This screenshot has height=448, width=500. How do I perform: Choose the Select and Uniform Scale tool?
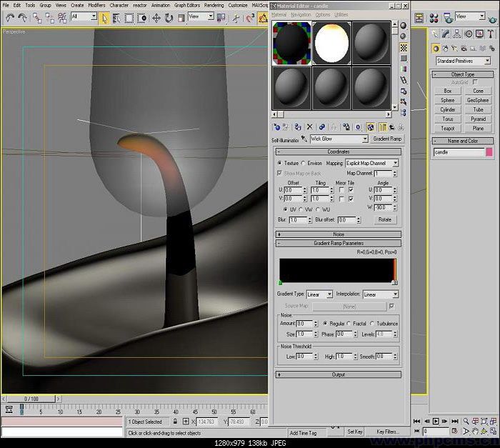coord(181,18)
